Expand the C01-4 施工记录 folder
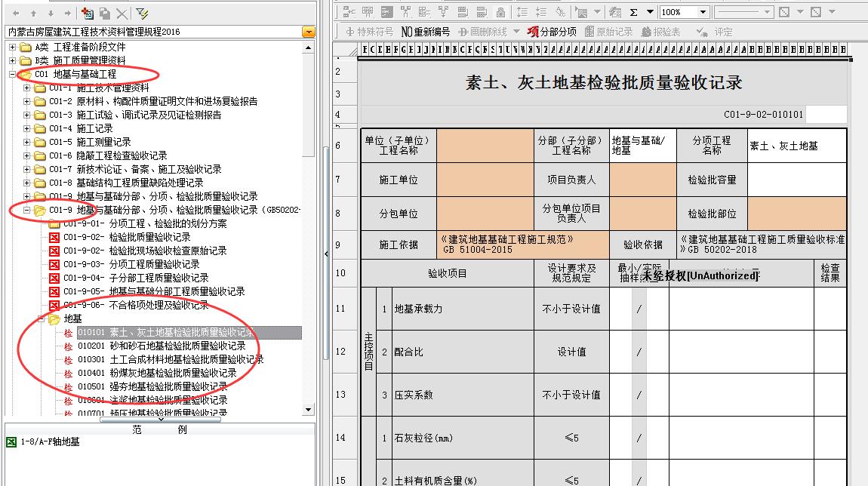Image resolution: width=868 pixels, height=486 pixels. click(27, 128)
